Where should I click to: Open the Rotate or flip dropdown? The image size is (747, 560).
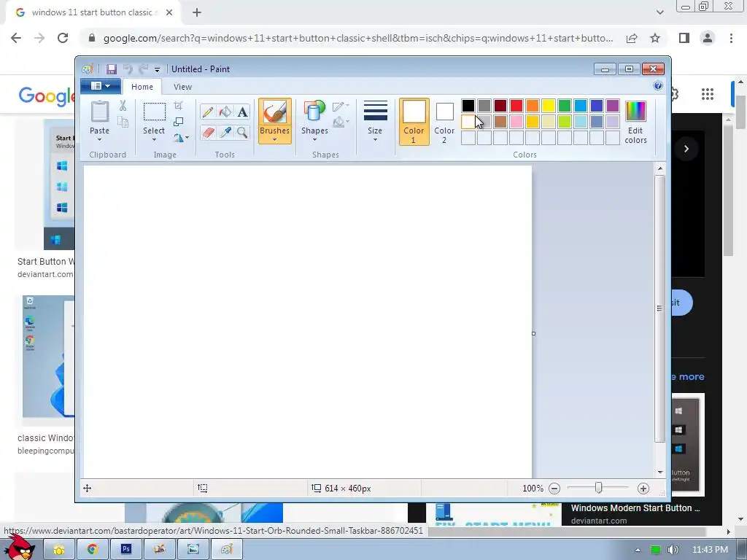coord(181,138)
